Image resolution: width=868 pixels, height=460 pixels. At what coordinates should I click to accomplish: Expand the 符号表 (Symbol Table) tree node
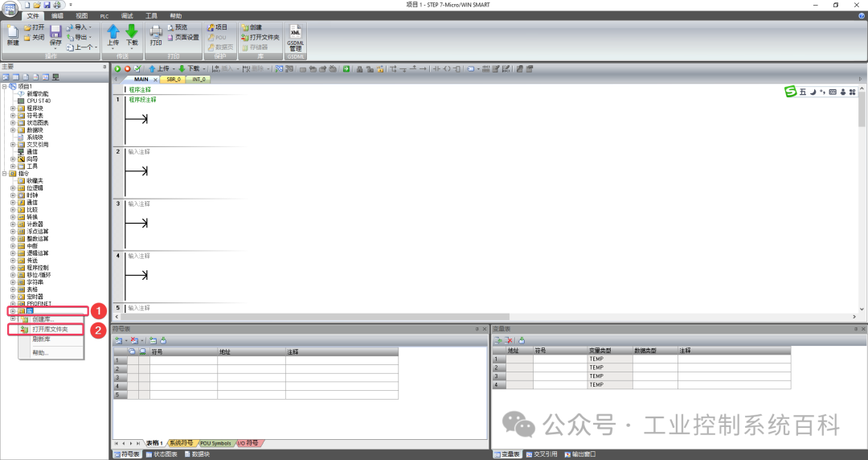coord(13,116)
